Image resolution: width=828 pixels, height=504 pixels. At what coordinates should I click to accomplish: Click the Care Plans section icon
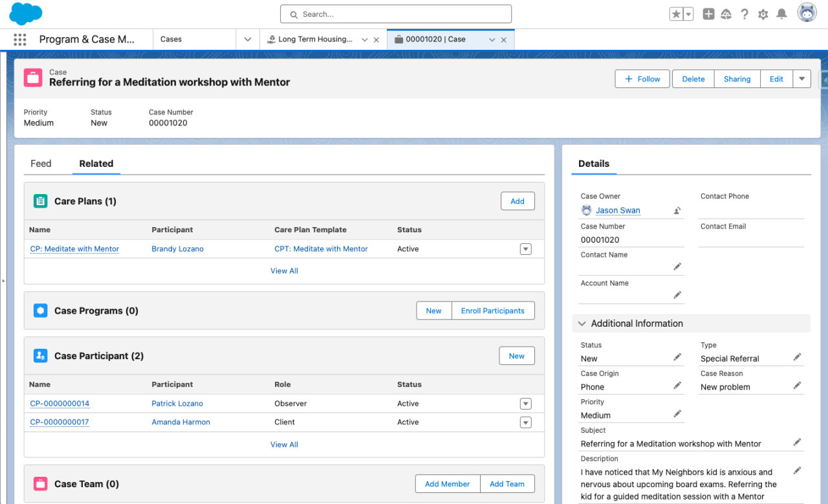tap(41, 201)
